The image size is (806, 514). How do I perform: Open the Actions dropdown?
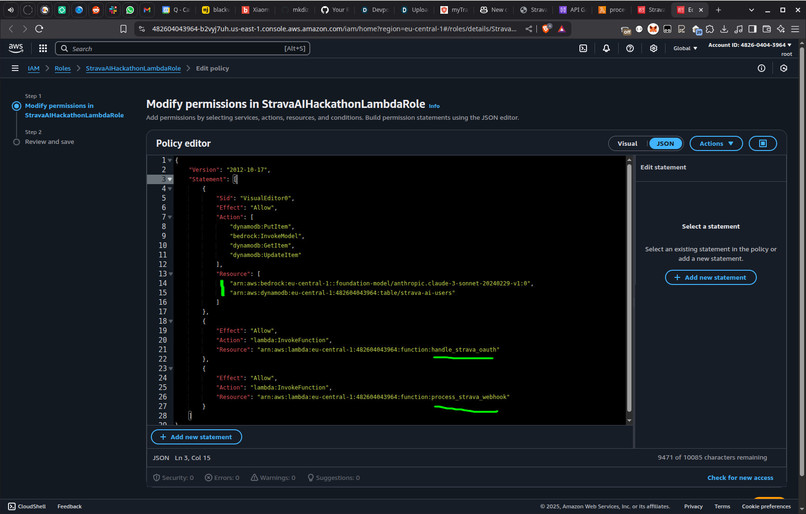(x=716, y=143)
